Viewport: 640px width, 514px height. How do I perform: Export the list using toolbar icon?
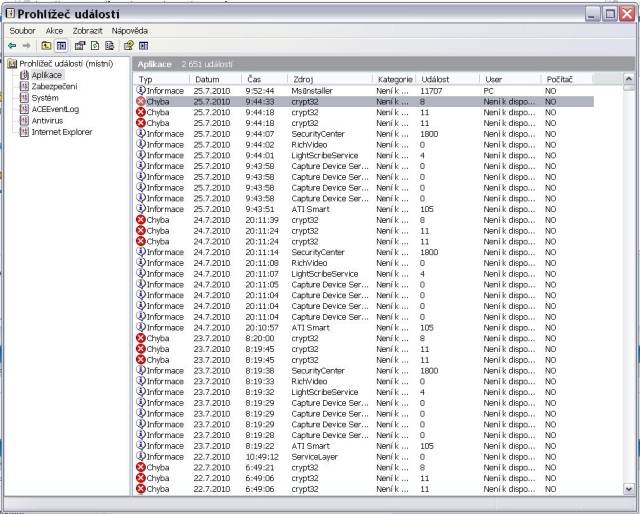click(109, 46)
